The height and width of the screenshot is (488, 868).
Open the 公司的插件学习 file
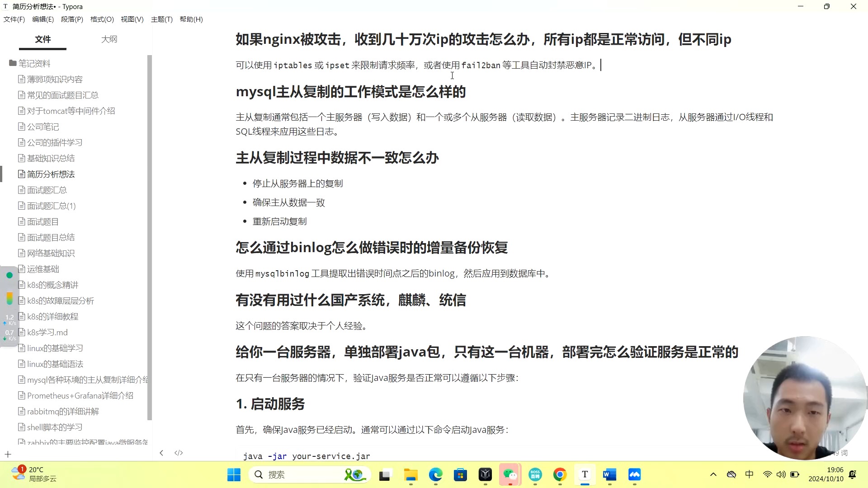point(50,143)
